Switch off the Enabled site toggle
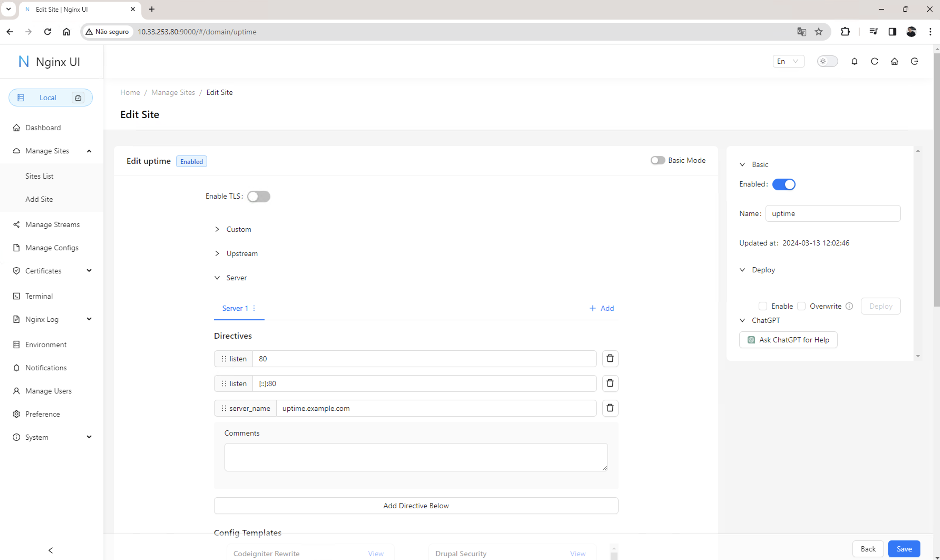The width and height of the screenshot is (940, 560). click(x=784, y=185)
